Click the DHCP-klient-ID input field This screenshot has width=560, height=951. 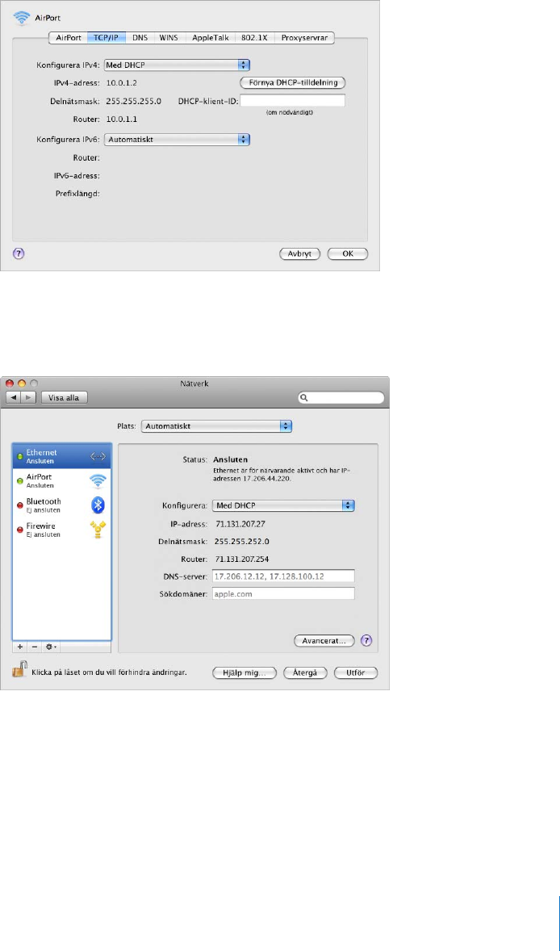(x=293, y=101)
